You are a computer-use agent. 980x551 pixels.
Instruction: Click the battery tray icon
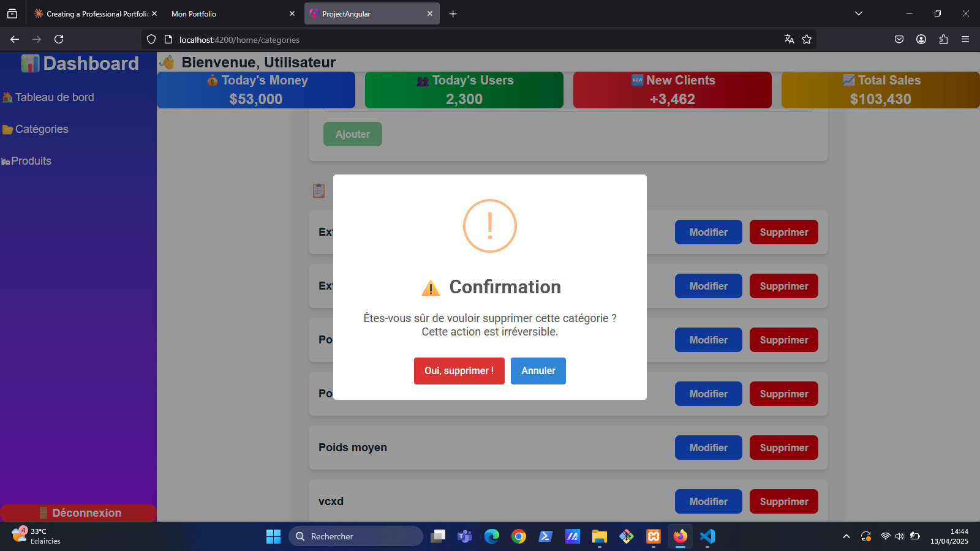coord(914,536)
